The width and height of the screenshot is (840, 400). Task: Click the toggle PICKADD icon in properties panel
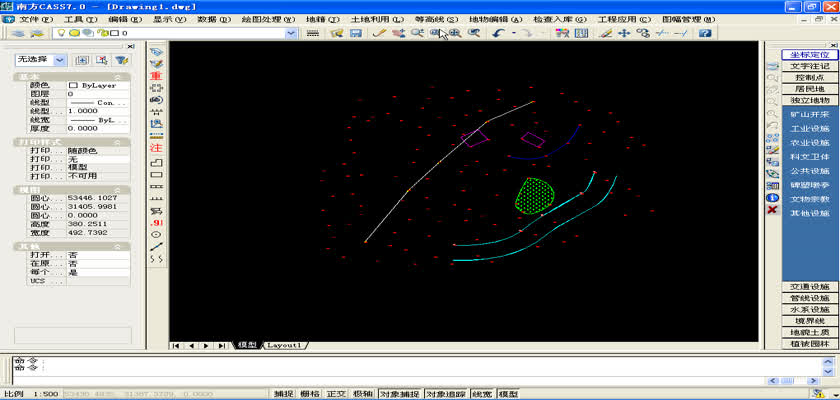81,60
